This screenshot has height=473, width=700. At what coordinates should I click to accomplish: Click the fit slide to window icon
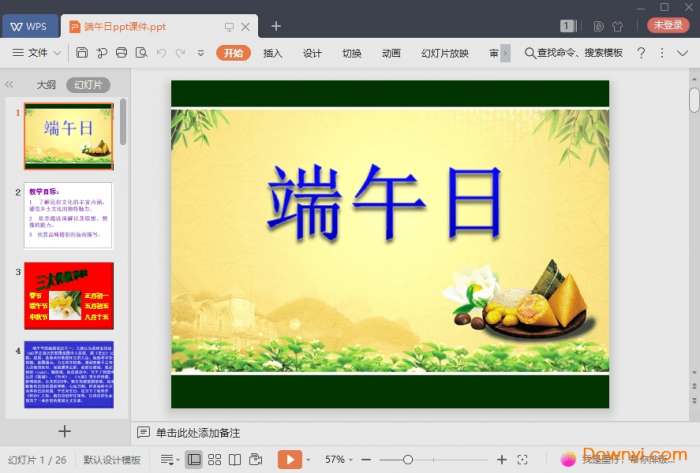pyautogui.click(x=522, y=459)
